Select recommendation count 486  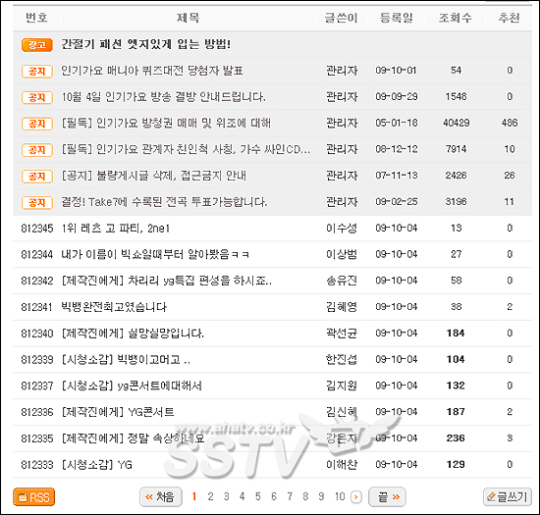(x=509, y=123)
